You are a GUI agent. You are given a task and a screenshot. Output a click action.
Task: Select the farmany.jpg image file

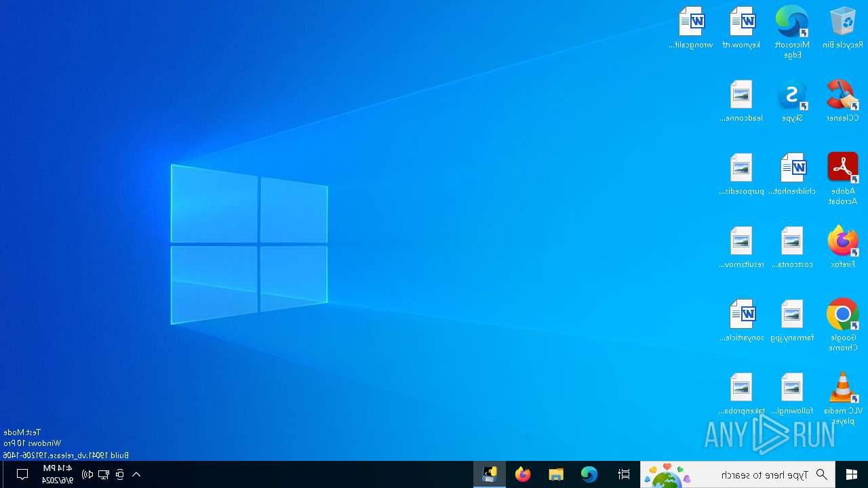[791, 321]
